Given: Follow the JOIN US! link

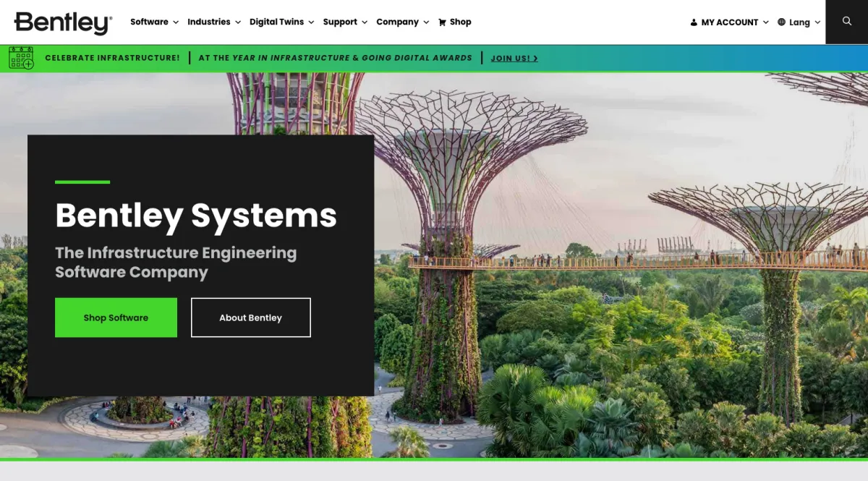Looking at the screenshot, I should click(x=514, y=58).
